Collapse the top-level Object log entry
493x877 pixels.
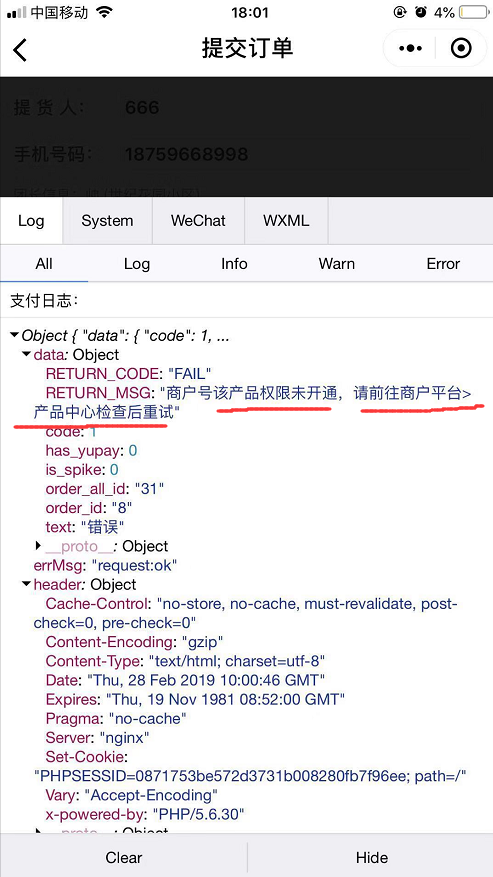point(15,335)
